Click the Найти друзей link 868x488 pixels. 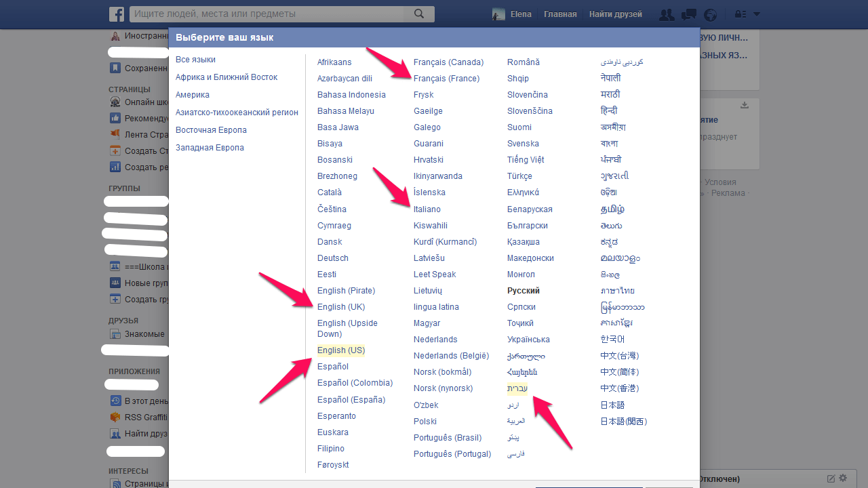tap(615, 14)
